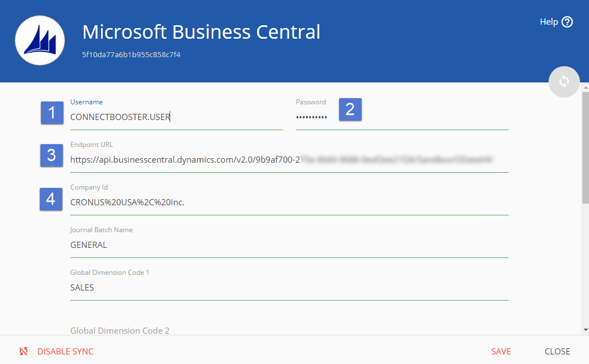Click the number 3 step badge
The image size is (589, 364).
[51, 155]
